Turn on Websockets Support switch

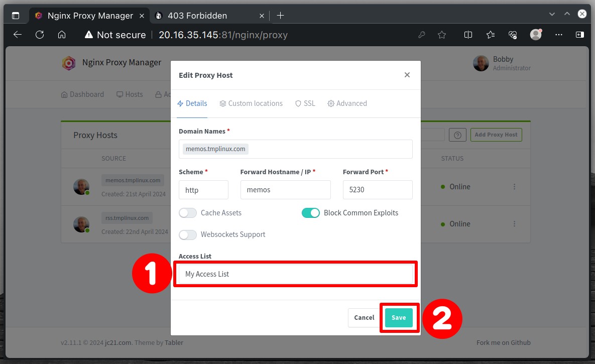[188, 234]
